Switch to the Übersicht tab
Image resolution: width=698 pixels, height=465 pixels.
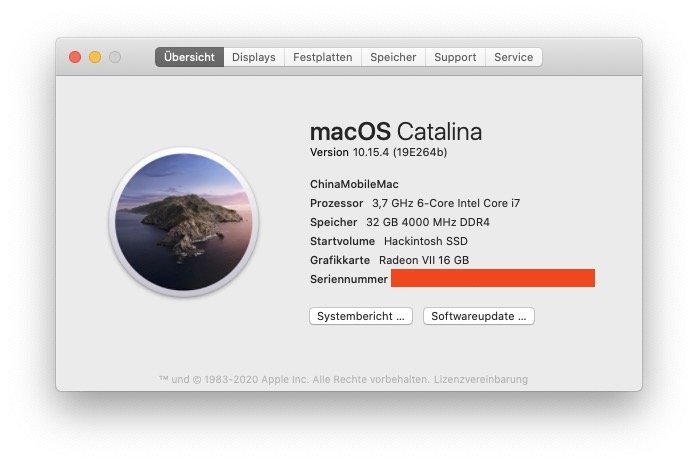point(189,57)
